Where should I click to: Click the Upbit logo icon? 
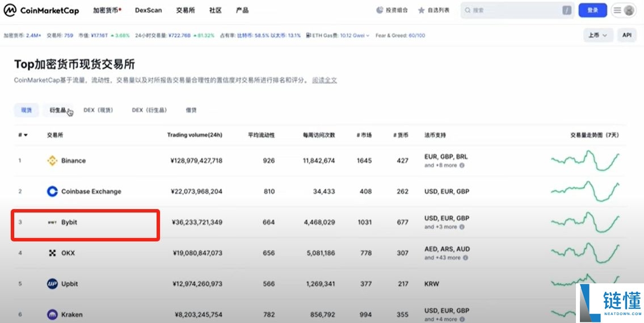pos(52,283)
